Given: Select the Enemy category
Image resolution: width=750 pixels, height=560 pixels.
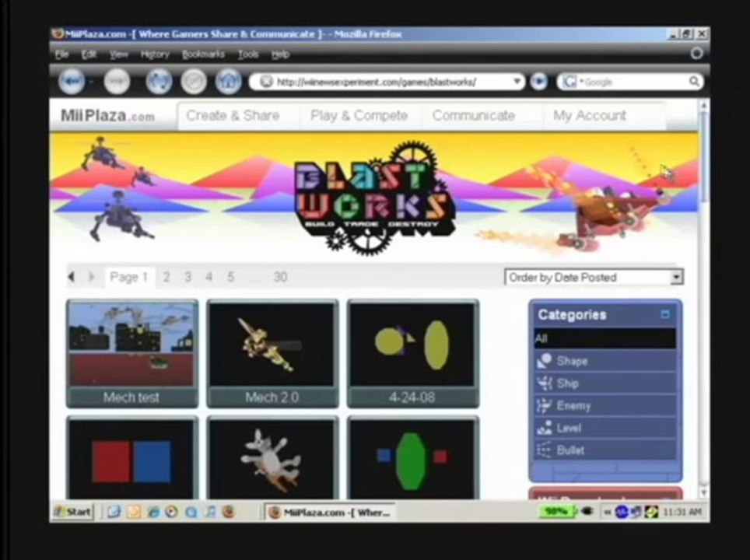Looking at the screenshot, I should point(605,406).
